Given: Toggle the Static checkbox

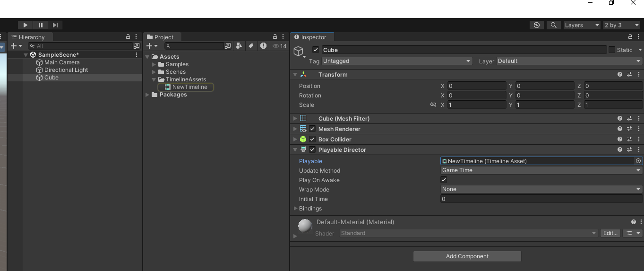Looking at the screenshot, I should point(612,50).
